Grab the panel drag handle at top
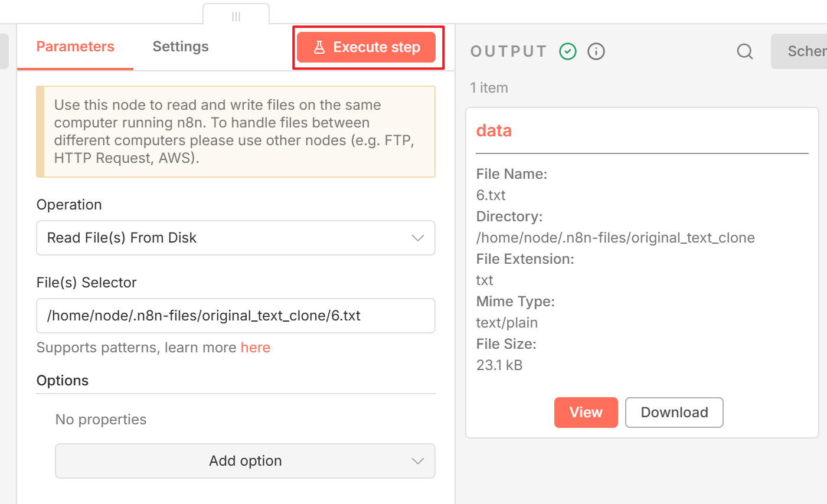 pyautogui.click(x=236, y=16)
